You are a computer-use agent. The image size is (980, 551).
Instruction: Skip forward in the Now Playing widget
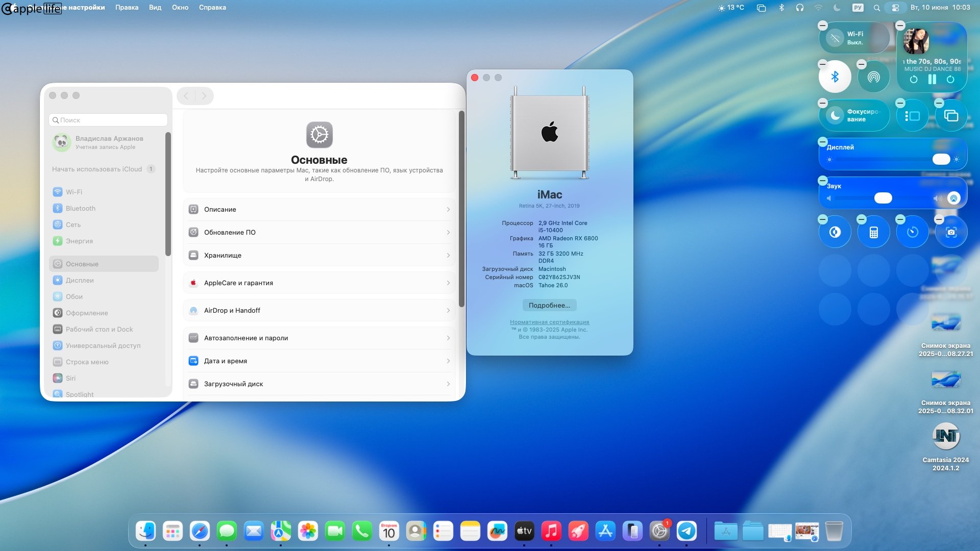click(950, 80)
